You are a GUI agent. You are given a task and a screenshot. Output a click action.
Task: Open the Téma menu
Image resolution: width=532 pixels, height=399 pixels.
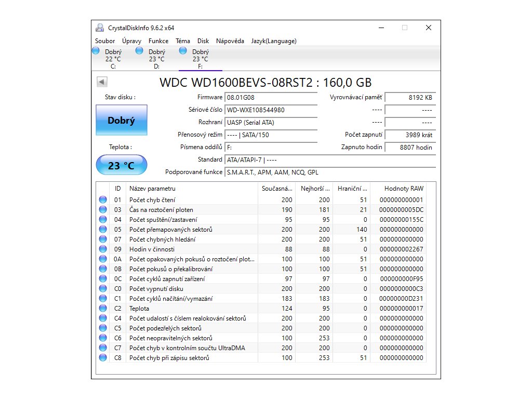182,41
